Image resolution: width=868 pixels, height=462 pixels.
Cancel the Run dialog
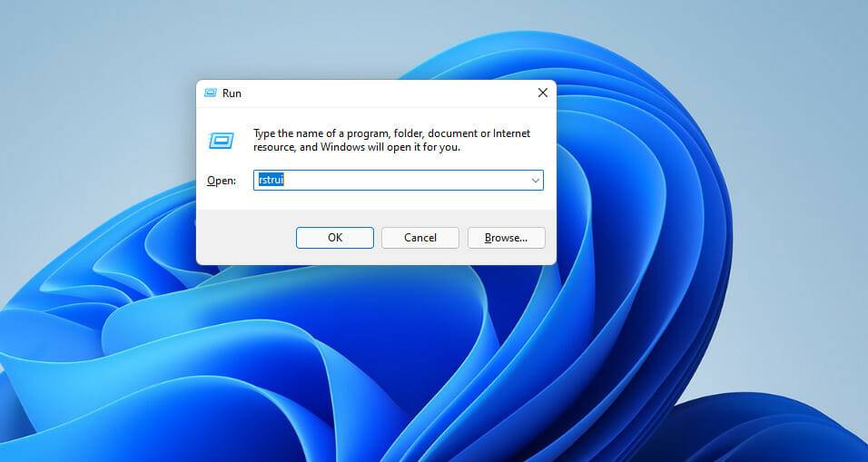420,238
